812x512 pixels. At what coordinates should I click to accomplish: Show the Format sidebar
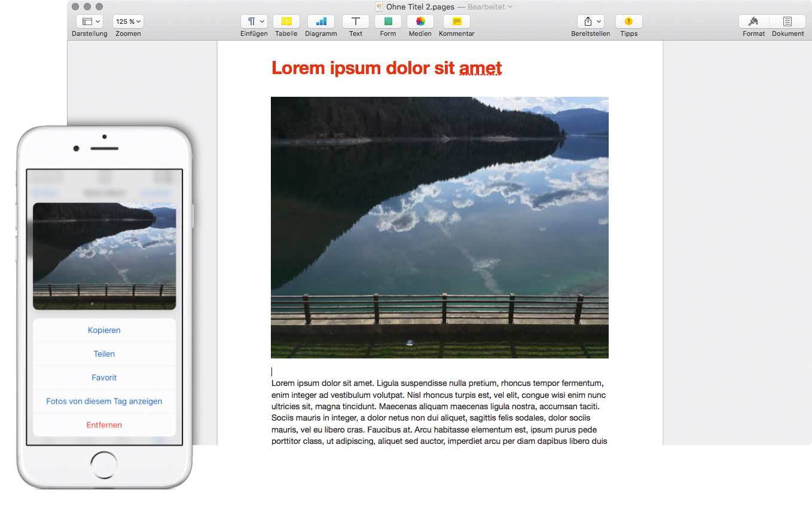(x=753, y=22)
